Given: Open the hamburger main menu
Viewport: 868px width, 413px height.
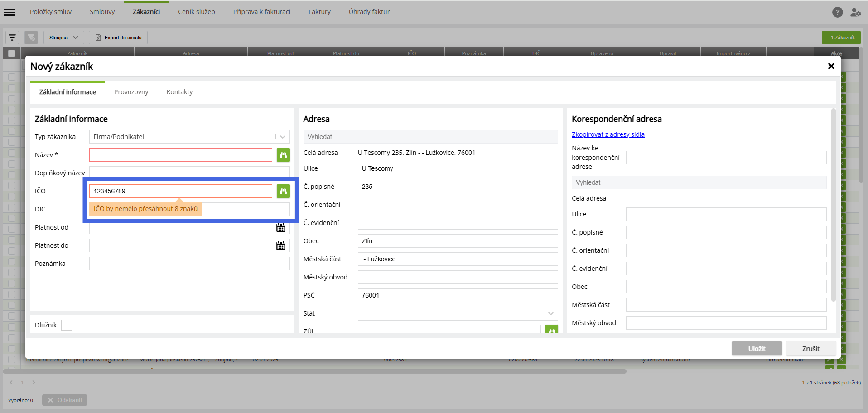Looking at the screenshot, I should click(10, 12).
